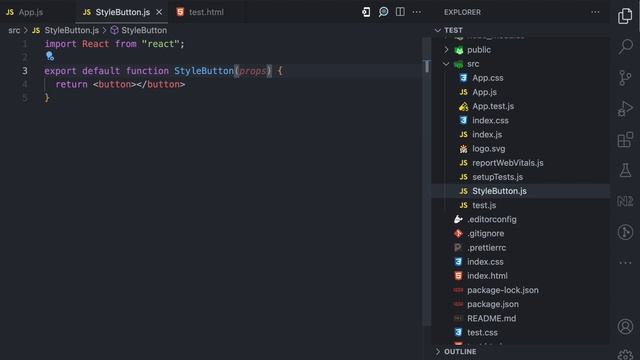Open the Explorer view in activity bar
640x360 pixels.
[625, 16]
